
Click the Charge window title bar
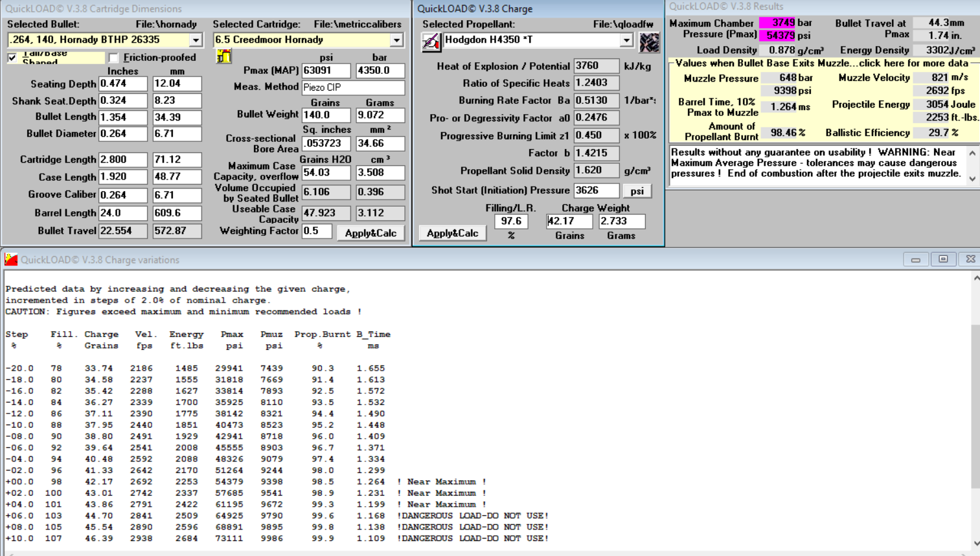[539, 8]
